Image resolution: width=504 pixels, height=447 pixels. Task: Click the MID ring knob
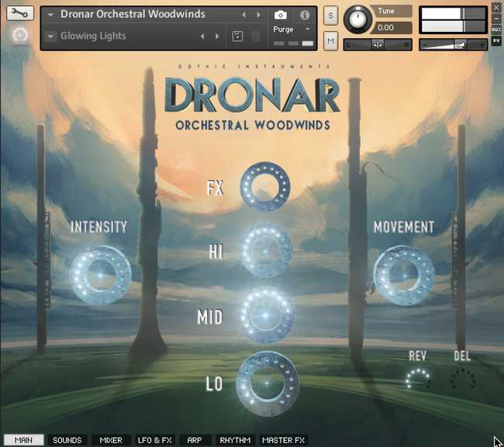pyautogui.click(x=267, y=315)
